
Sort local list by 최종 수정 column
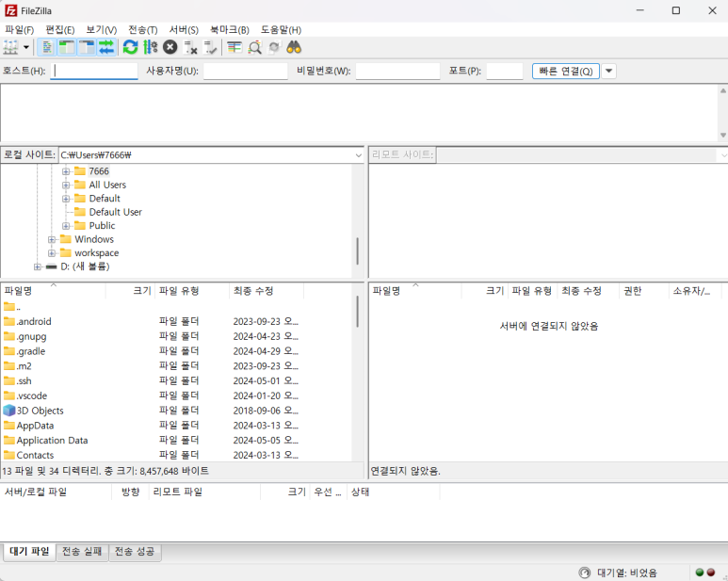267,291
